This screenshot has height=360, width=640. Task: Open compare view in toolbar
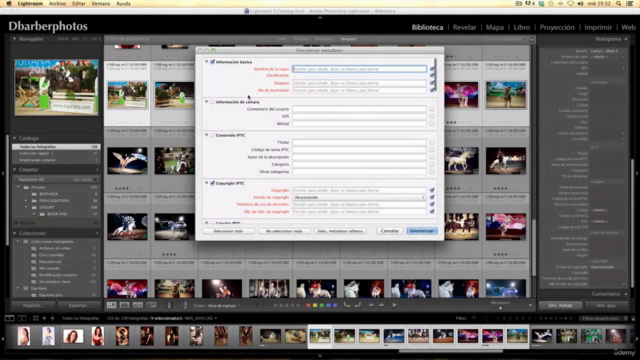tap(138, 305)
